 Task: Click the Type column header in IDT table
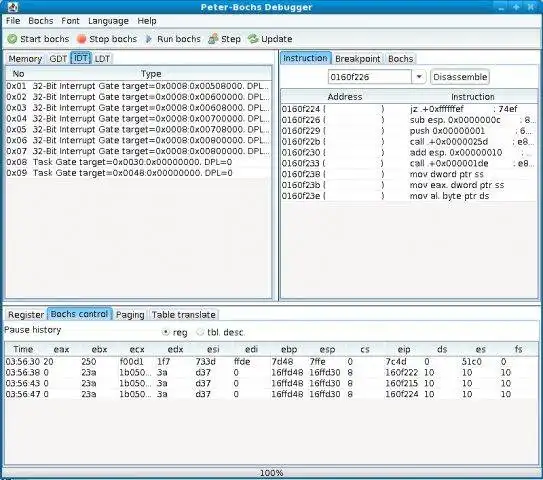click(x=151, y=74)
